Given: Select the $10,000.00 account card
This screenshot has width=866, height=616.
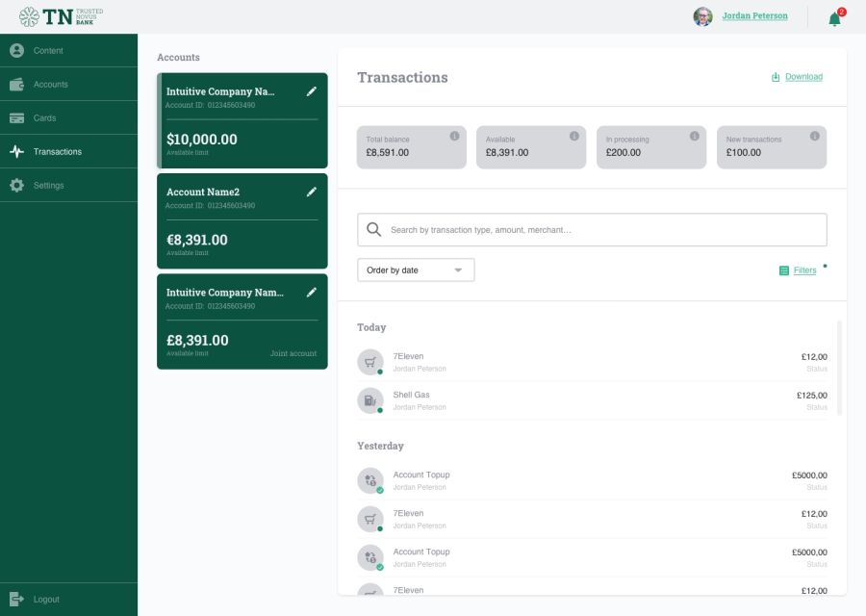Looking at the screenshot, I should [242, 121].
